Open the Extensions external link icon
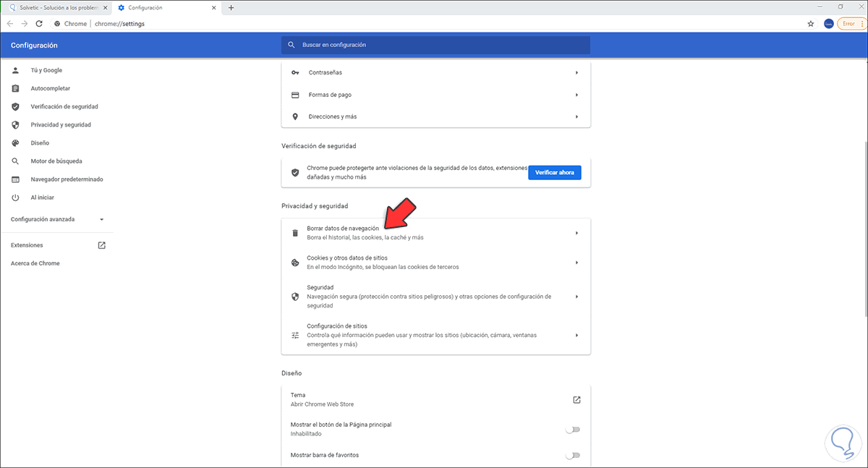This screenshot has width=868, height=468. pyautogui.click(x=102, y=245)
